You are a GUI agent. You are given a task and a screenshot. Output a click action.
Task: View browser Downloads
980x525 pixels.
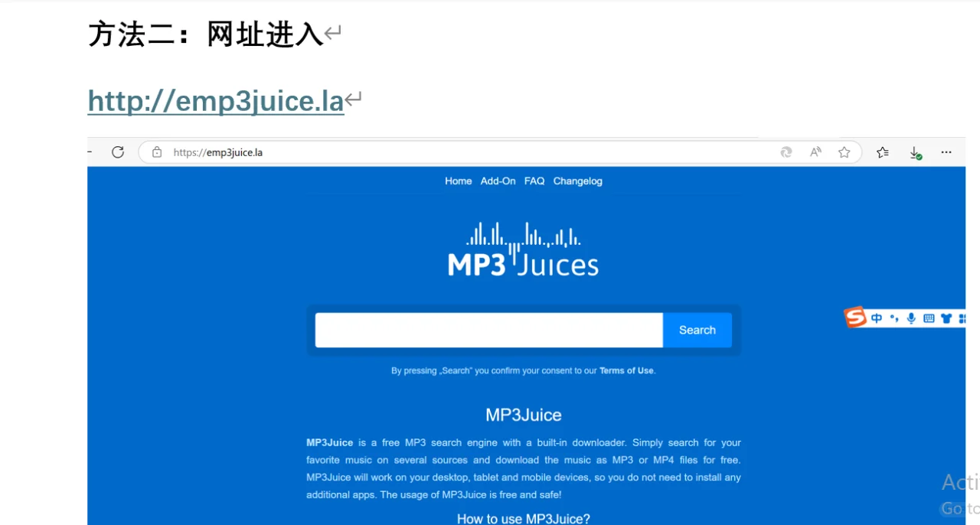[915, 152]
